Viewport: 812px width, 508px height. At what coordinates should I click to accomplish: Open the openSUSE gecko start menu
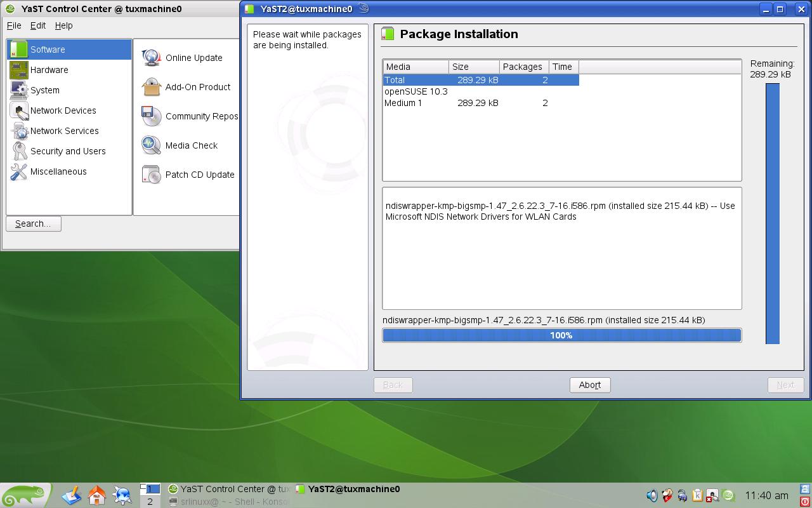(25, 495)
